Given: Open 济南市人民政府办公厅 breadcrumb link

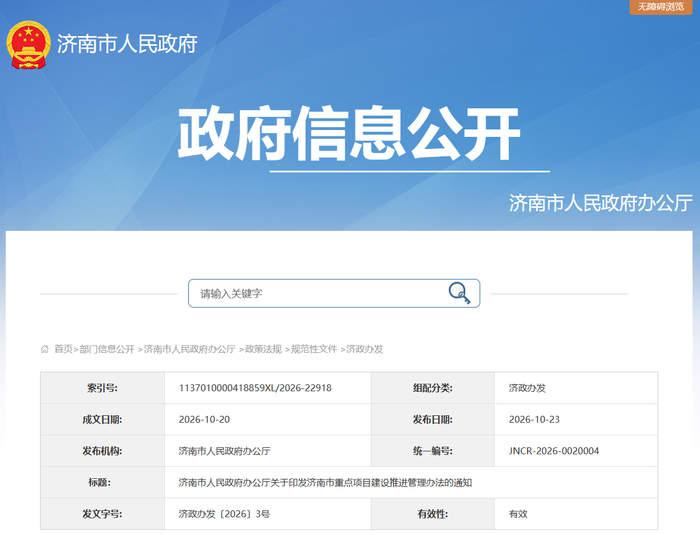Looking at the screenshot, I should coord(189,349).
